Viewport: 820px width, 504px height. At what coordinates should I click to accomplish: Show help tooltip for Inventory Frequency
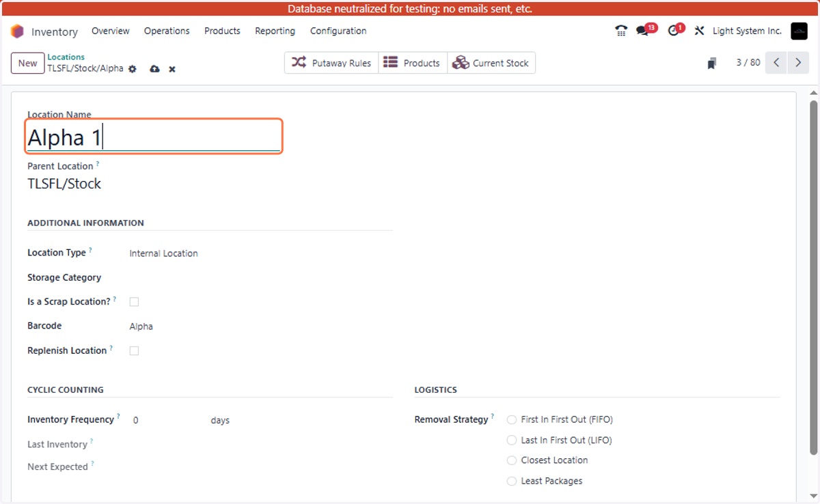(x=118, y=416)
